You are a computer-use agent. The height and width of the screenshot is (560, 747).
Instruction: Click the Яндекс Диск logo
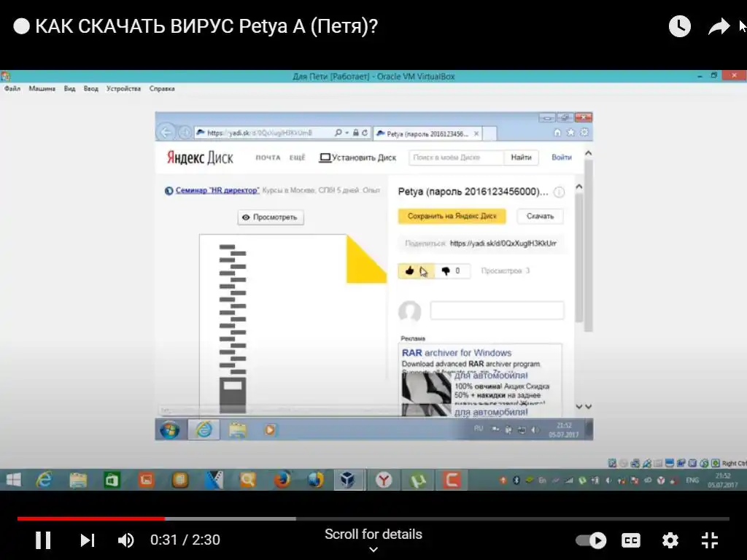point(200,157)
